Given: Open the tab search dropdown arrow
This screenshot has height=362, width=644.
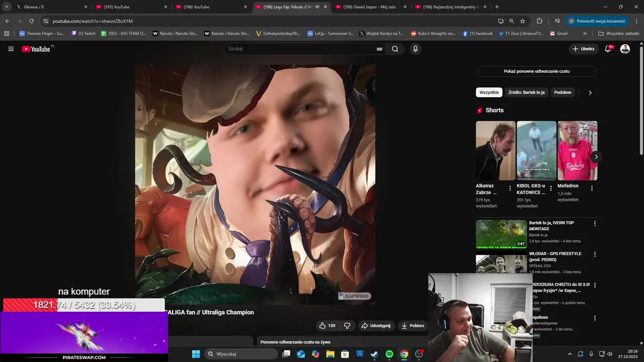Looking at the screenshot, I should point(7,7).
